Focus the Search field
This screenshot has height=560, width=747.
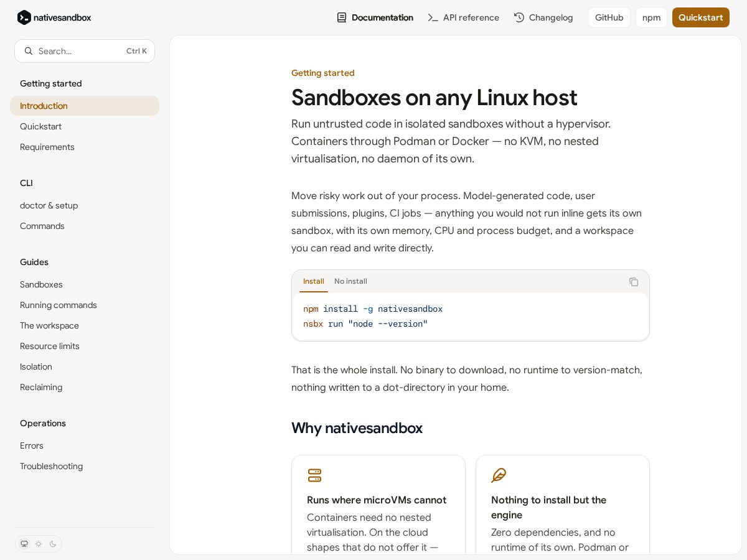(85, 51)
